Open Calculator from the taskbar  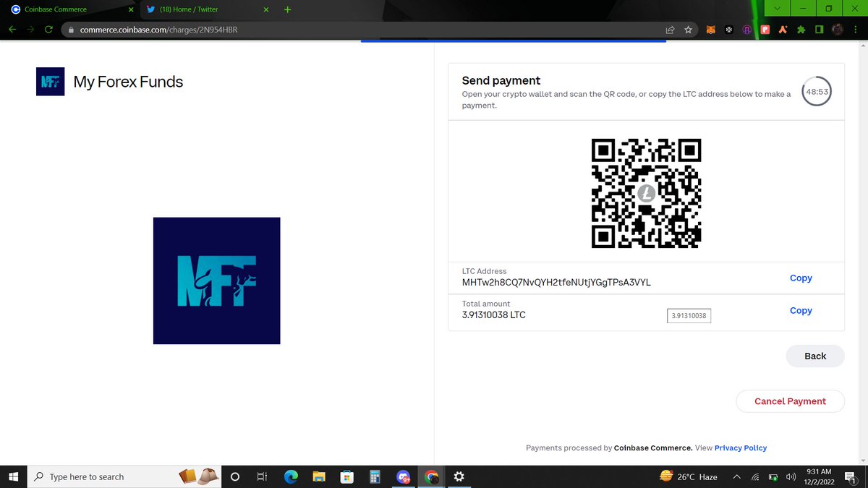pyautogui.click(x=375, y=476)
